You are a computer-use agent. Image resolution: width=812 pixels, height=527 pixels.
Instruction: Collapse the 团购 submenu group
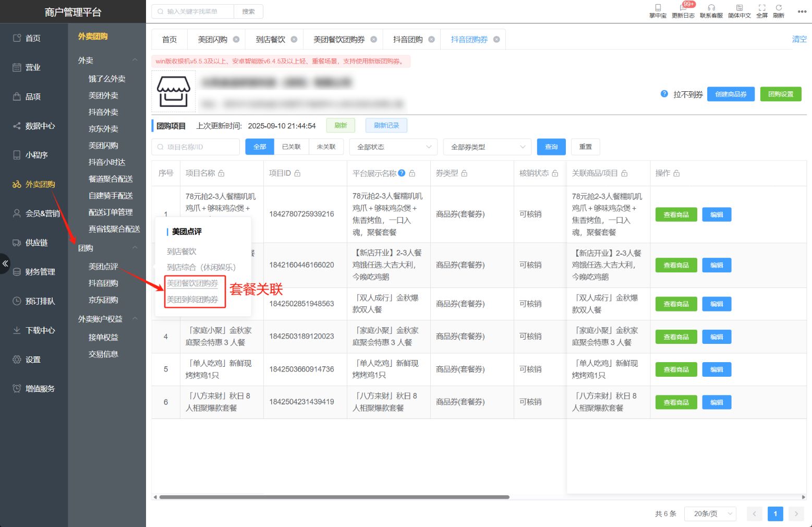click(x=135, y=248)
